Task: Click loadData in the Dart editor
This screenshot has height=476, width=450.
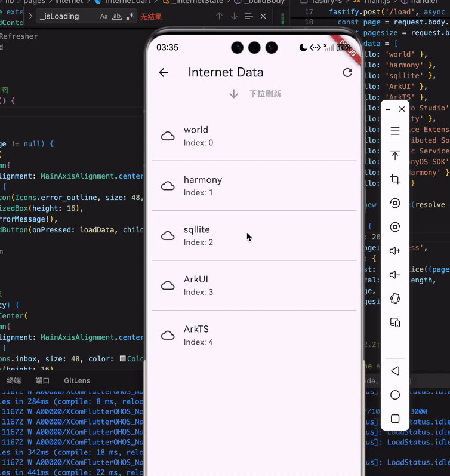Action: [97, 230]
